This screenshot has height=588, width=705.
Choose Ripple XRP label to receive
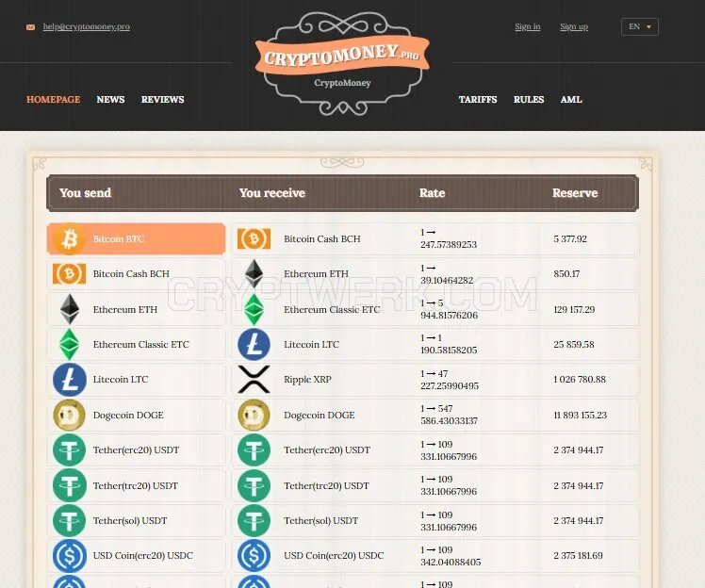[x=307, y=380]
